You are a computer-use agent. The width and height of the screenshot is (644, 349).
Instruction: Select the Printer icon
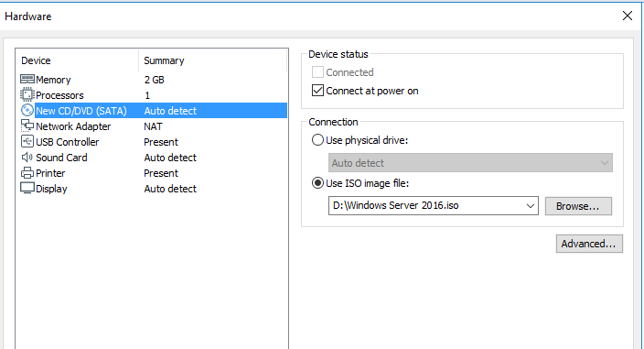[27, 172]
